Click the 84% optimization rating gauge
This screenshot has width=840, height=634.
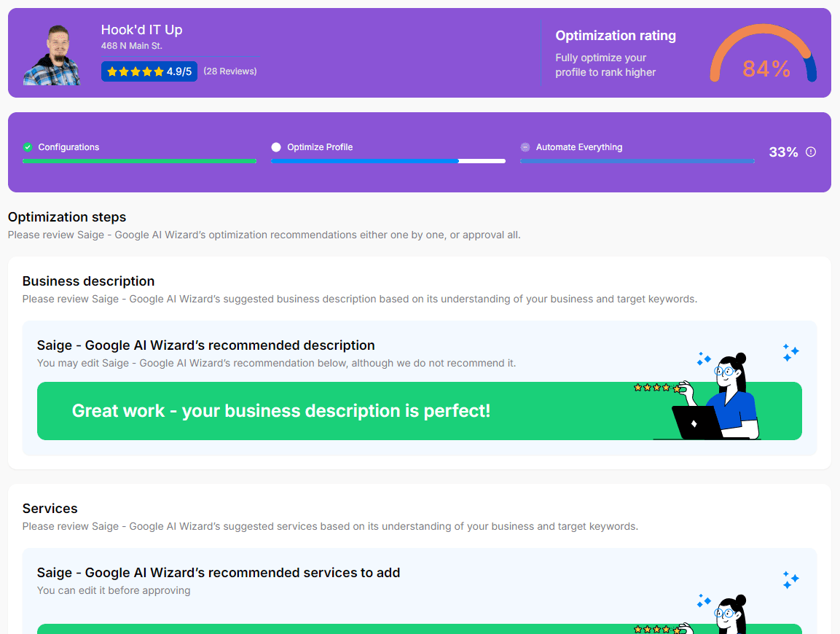click(x=764, y=53)
